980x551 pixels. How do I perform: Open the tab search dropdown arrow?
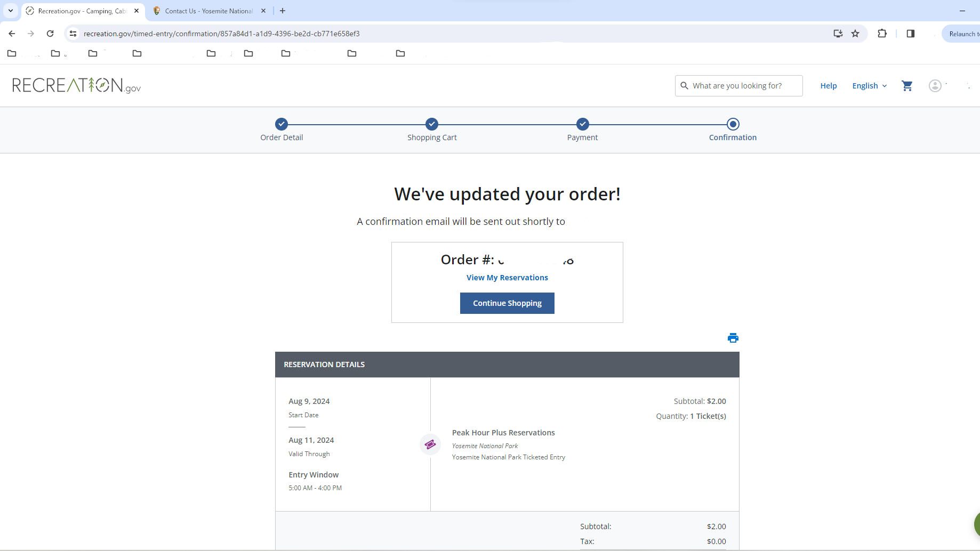(10, 11)
